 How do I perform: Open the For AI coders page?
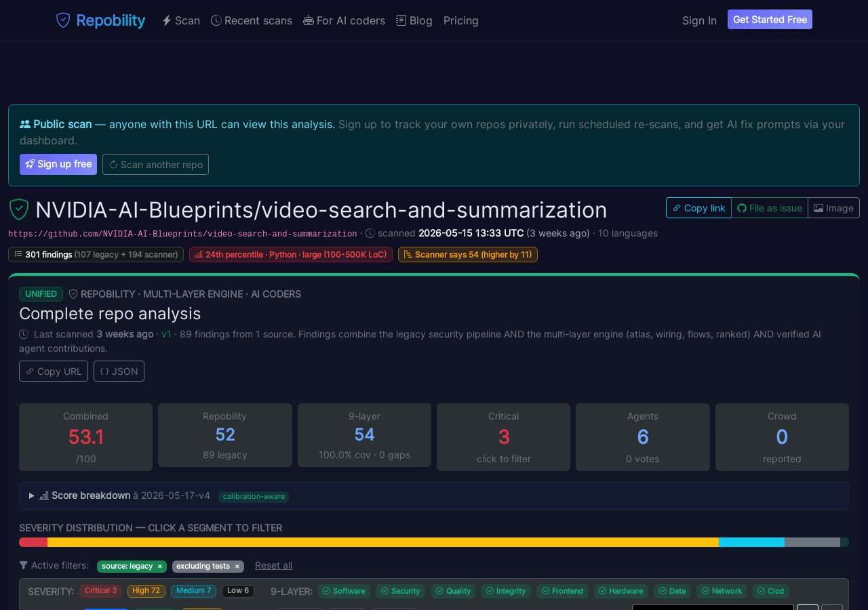pos(344,20)
